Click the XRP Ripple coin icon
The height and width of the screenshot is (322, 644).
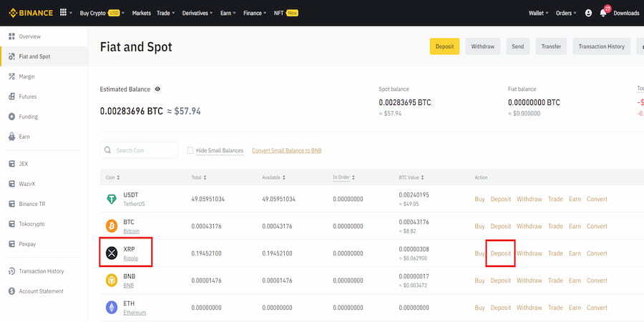pyautogui.click(x=112, y=253)
